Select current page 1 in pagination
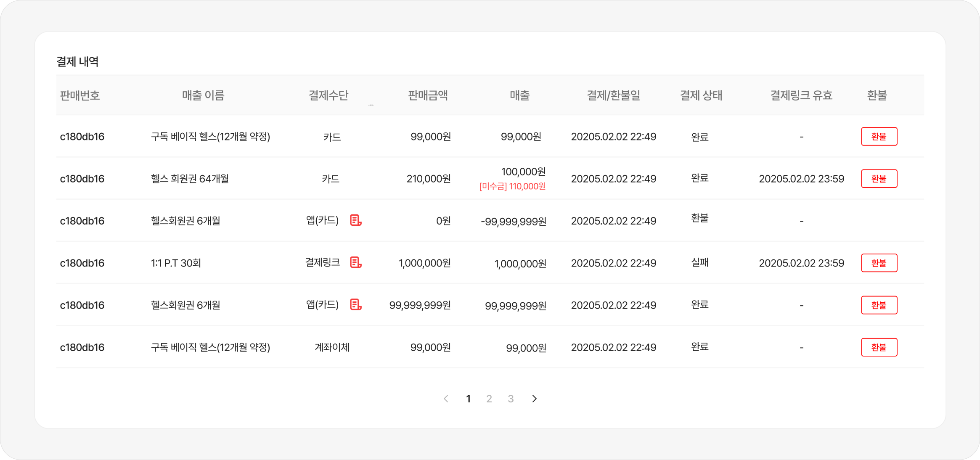 [468, 399]
